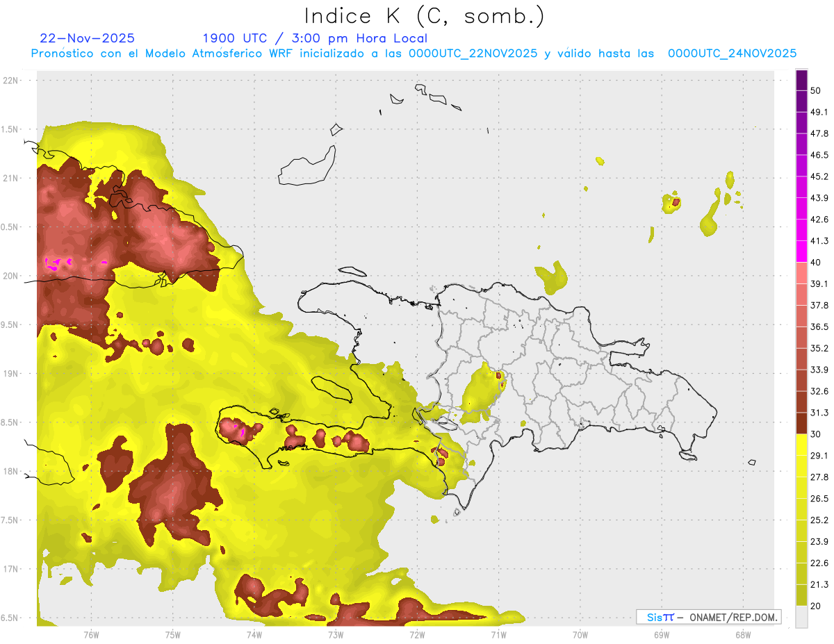This screenshot has height=644, width=834.
Task: Click the "70W" longitude label
Action: [x=580, y=635]
